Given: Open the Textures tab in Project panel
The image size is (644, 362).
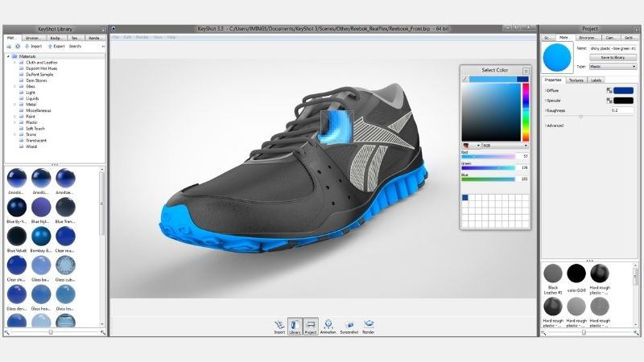Looking at the screenshot, I should (576, 80).
